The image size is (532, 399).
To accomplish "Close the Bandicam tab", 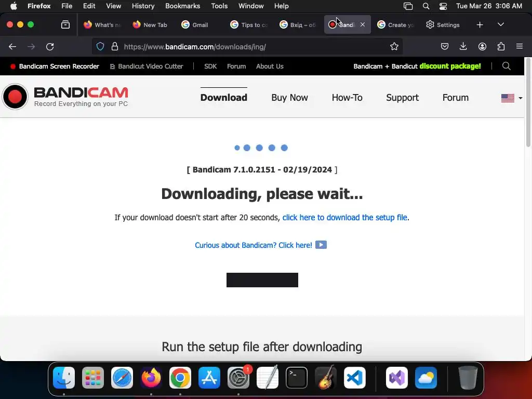I will (x=362, y=24).
